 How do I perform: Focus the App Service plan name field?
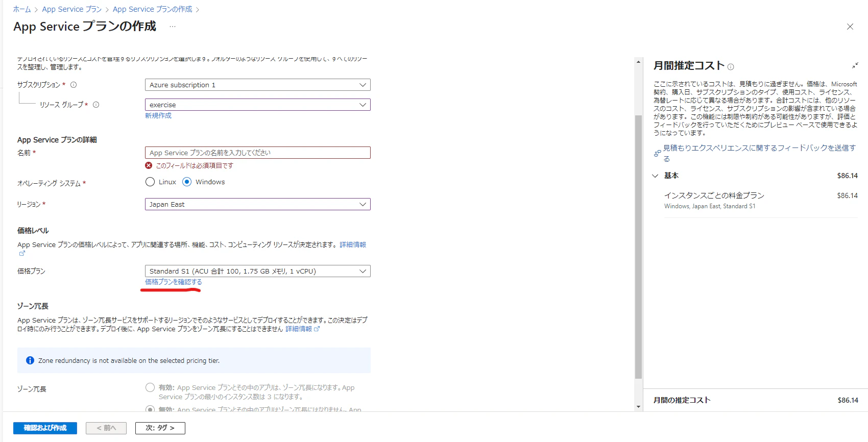258,153
